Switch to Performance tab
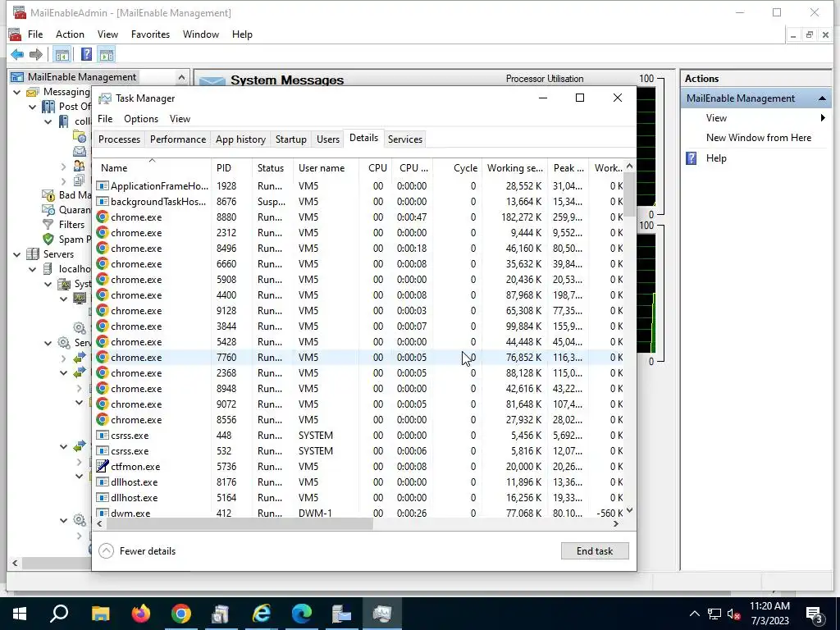Image resolution: width=840 pixels, height=630 pixels. coord(178,139)
